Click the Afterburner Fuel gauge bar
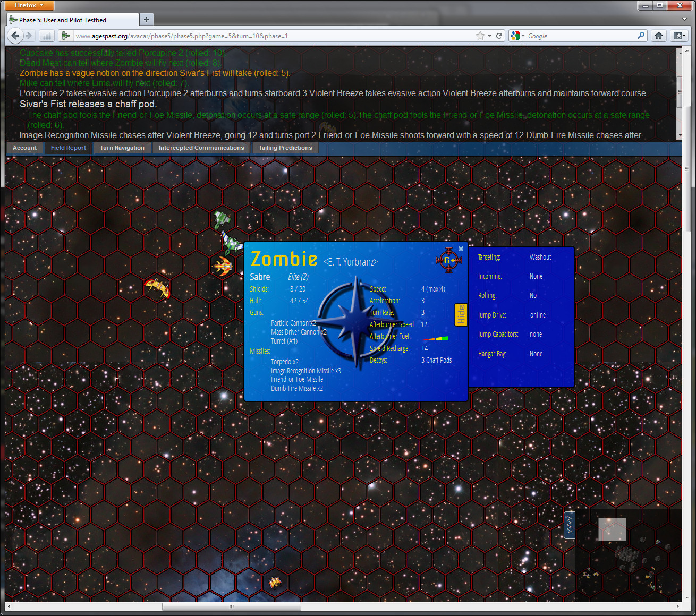This screenshot has width=696, height=616. [435, 338]
